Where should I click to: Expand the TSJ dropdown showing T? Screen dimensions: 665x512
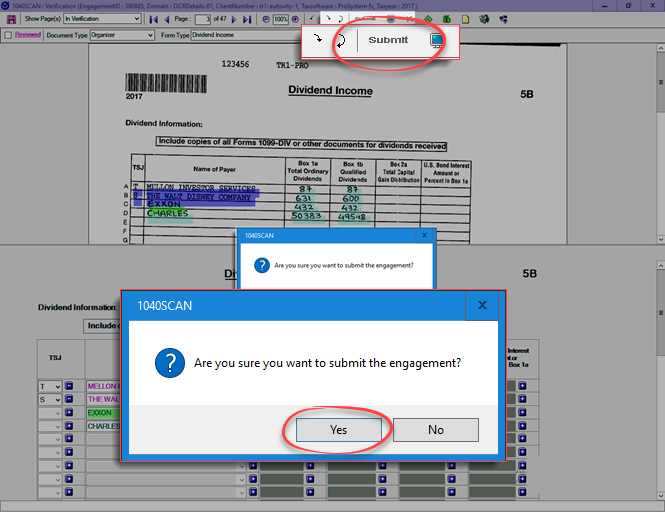[x=57, y=386]
